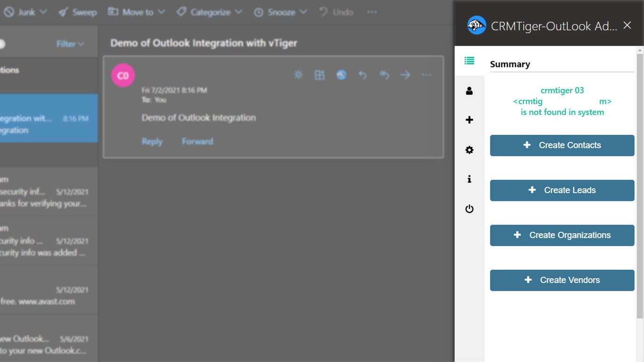Click the sun brightness icon in message header
The image size is (644, 362).
click(x=298, y=74)
